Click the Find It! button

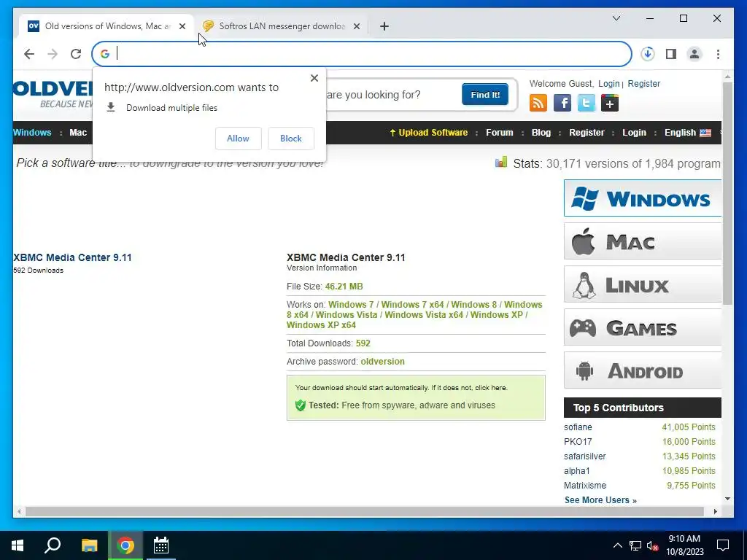tap(485, 94)
